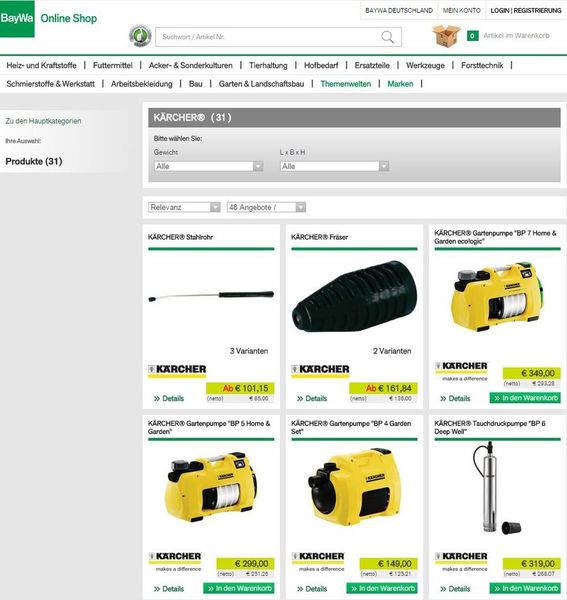Viewport: 567px width, 600px height.
Task: Click BP 7 Home & Garden ecologic pump image
Action: pos(497,297)
